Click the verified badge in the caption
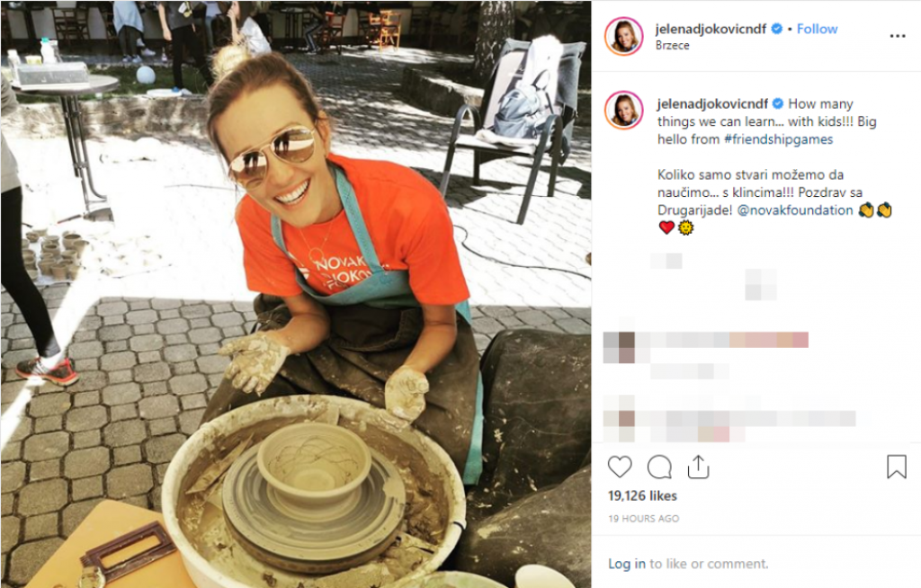Viewport: 921px width, 588px height. coord(778,104)
